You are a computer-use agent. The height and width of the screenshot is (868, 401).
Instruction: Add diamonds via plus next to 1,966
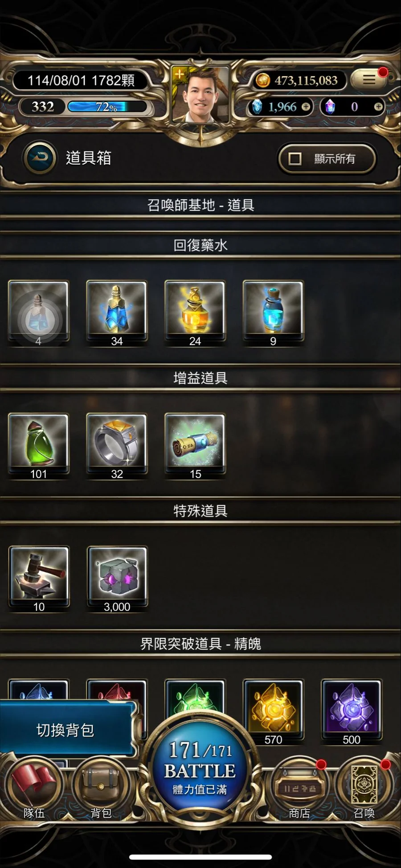pyautogui.click(x=306, y=107)
